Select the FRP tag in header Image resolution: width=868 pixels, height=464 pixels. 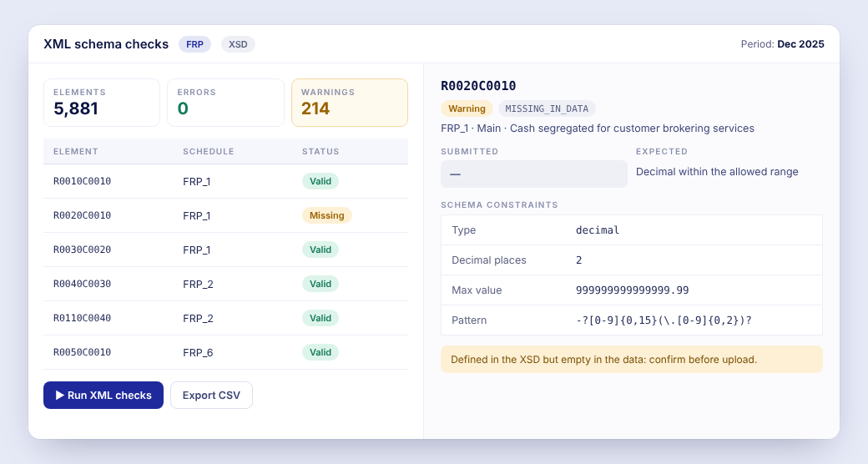194,44
